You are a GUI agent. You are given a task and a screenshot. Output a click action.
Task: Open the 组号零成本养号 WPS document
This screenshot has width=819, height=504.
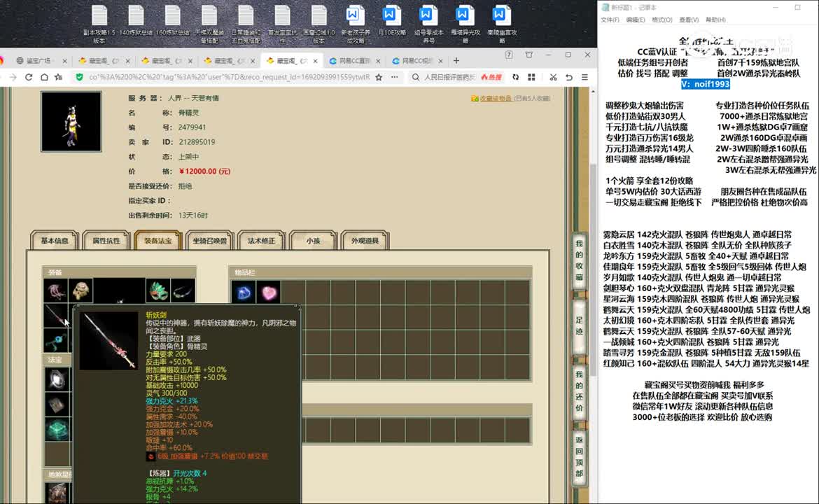(x=428, y=24)
